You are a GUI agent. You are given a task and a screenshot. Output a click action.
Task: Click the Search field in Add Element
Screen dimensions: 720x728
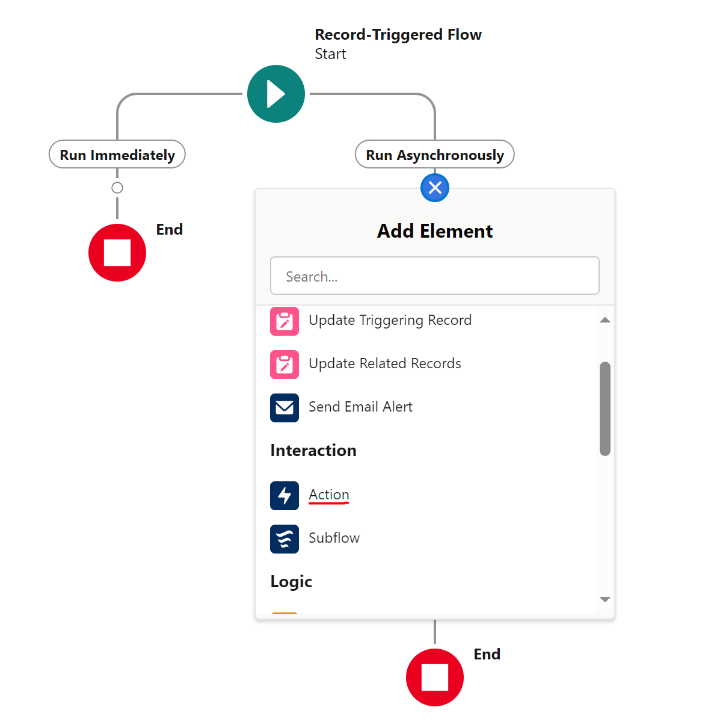pyautogui.click(x=435, y=276)
